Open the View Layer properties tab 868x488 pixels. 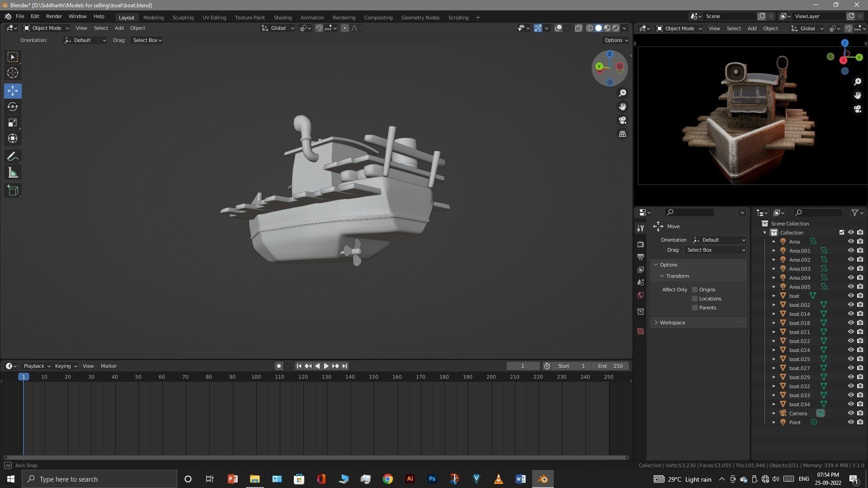pyautogui.click(x=640, y=270)
